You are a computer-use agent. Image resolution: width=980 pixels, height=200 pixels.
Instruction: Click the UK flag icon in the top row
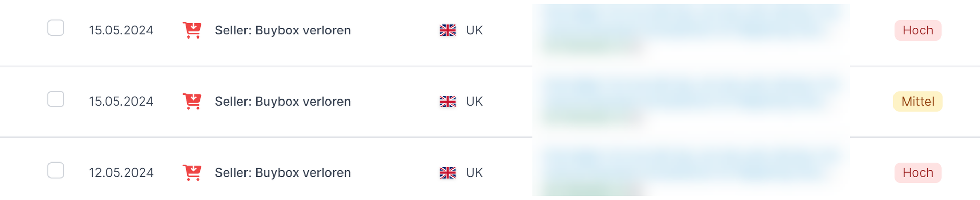(x=447, y=30)
